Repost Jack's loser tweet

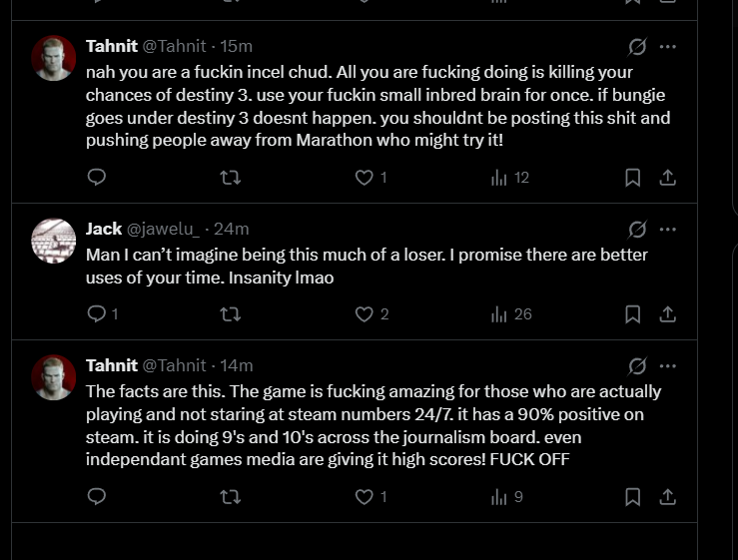[x=230, y=314]
